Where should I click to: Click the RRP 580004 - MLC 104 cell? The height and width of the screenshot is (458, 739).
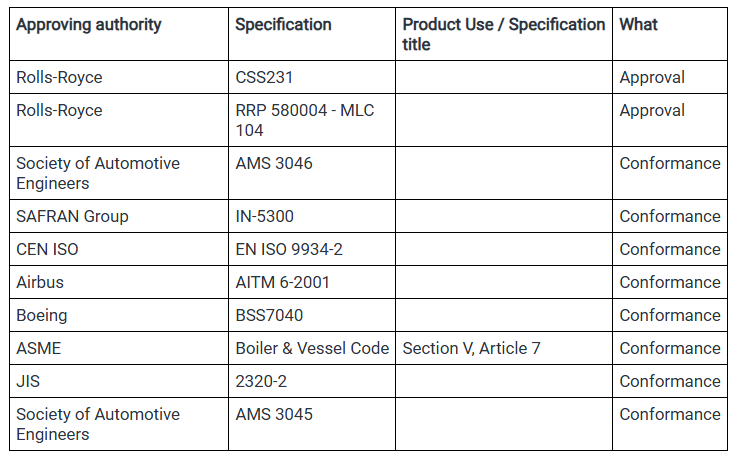304,120
